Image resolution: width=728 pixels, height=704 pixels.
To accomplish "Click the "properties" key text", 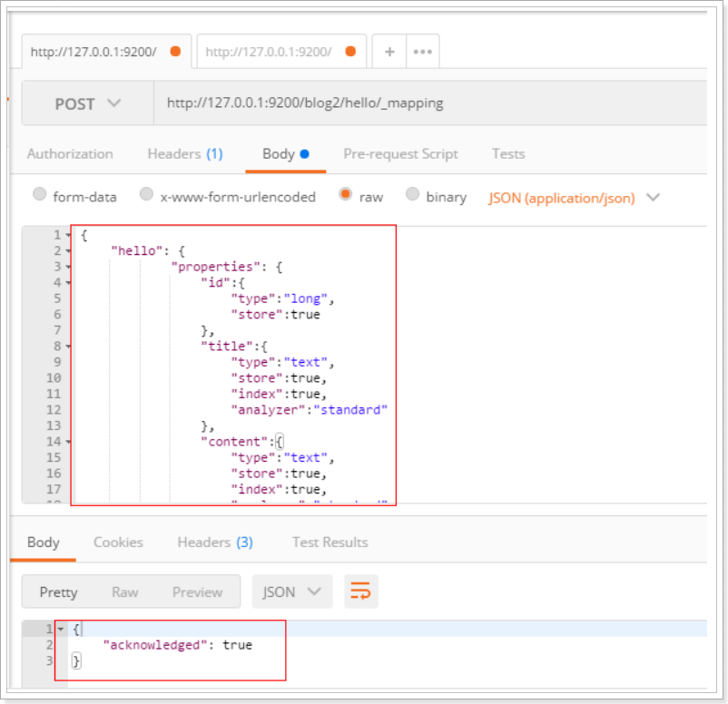I will [x=216, y=267].
